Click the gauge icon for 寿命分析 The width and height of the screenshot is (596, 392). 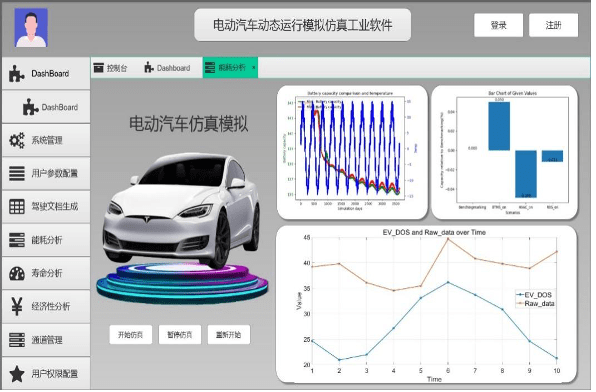(x=17, y=273)
